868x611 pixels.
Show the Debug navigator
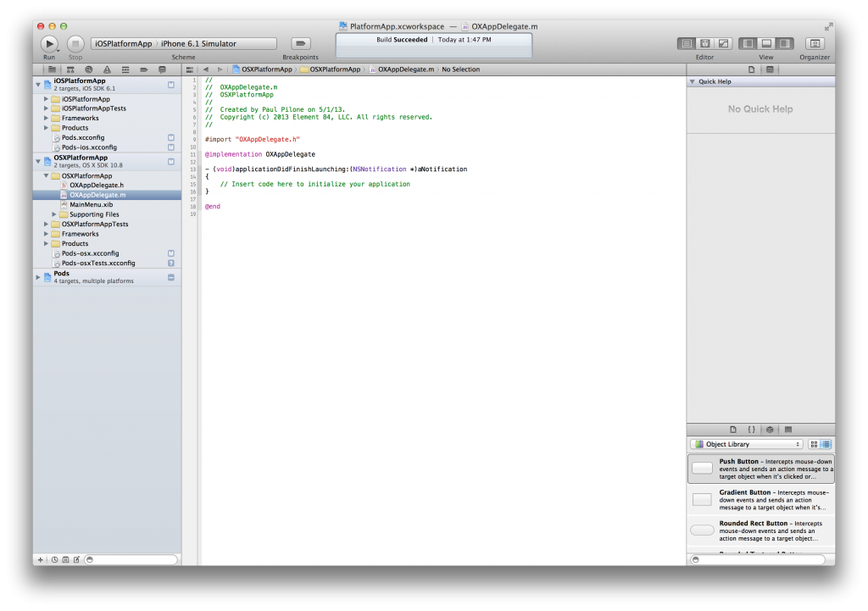125,69
